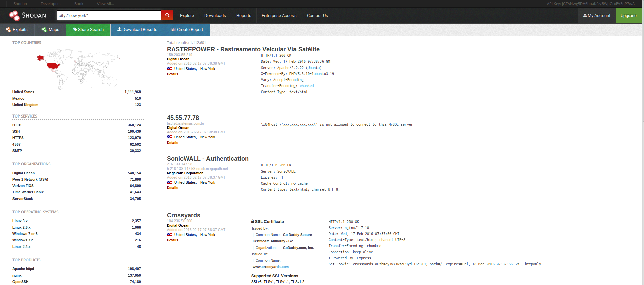Filter by Digital Ocean organization in sidebar

(24, 173)
